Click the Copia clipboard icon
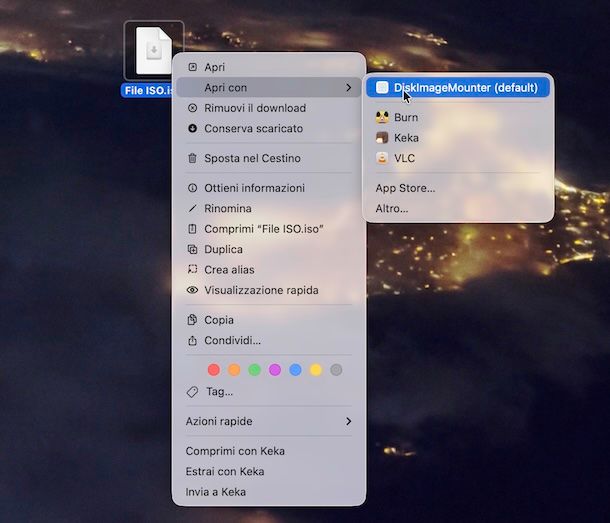 click(x=192, y=319)
